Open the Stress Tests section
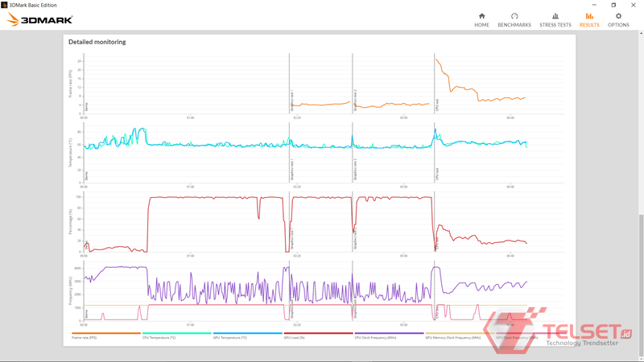The height and width of the screenshot is (362, 644). click(555, 19)
